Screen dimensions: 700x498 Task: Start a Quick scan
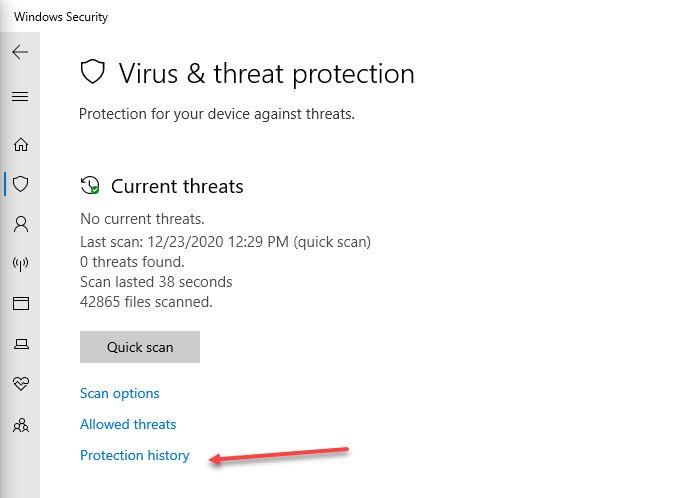(140, 347)
